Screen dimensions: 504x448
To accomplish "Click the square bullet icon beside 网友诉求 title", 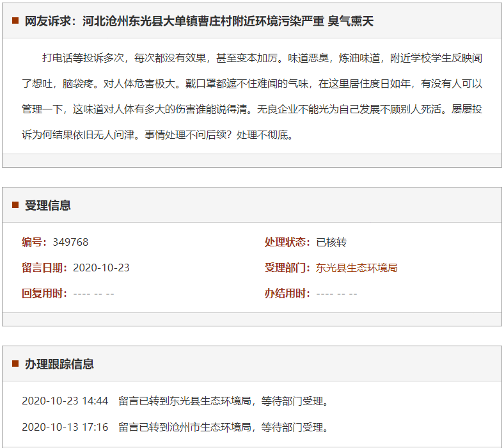I will (x=15, y=21).
